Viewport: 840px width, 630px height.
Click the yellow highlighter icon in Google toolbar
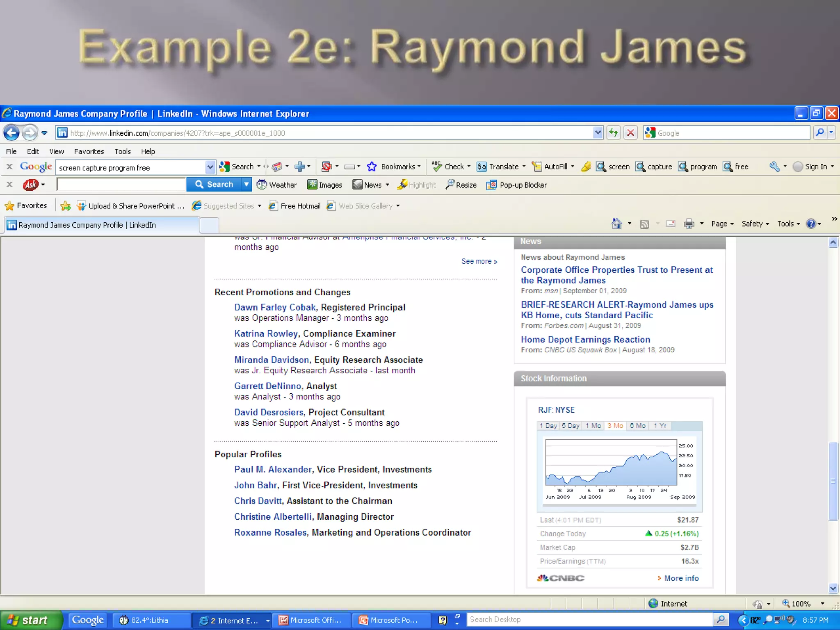(586, 167)
